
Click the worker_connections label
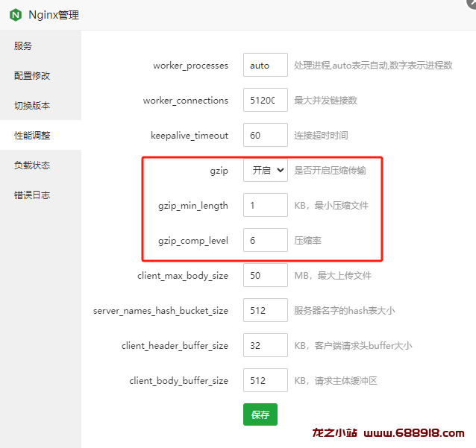(x=186, y=101)
